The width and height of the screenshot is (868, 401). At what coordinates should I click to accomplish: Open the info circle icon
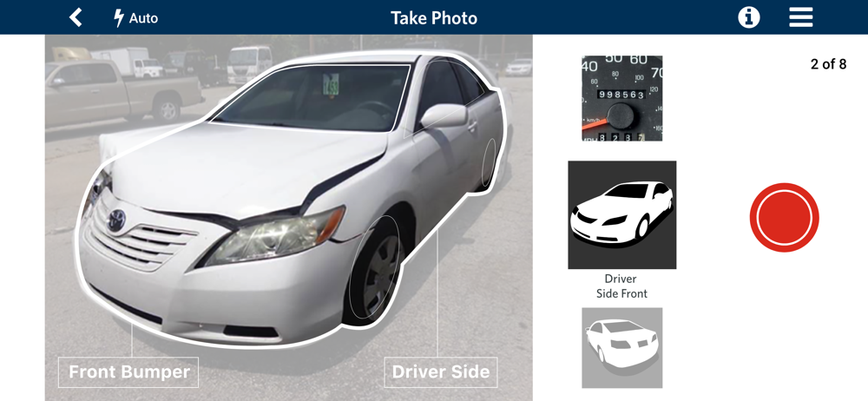click(x=749, y=17)
